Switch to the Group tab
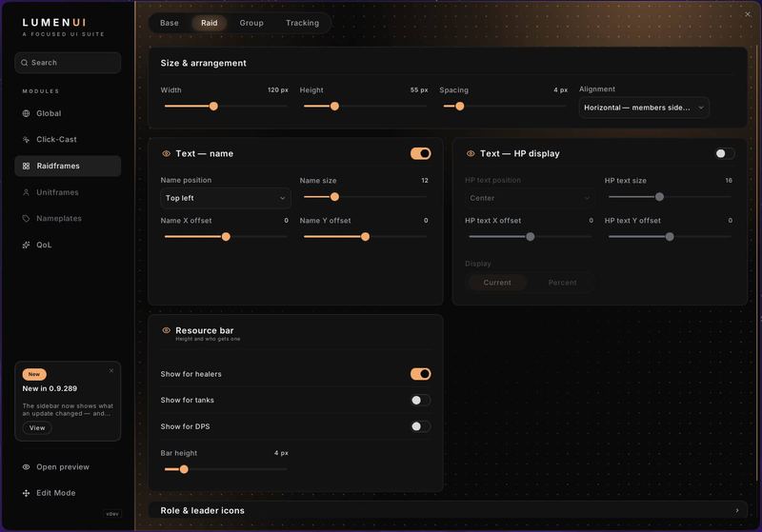 click(x=251, y=23)
